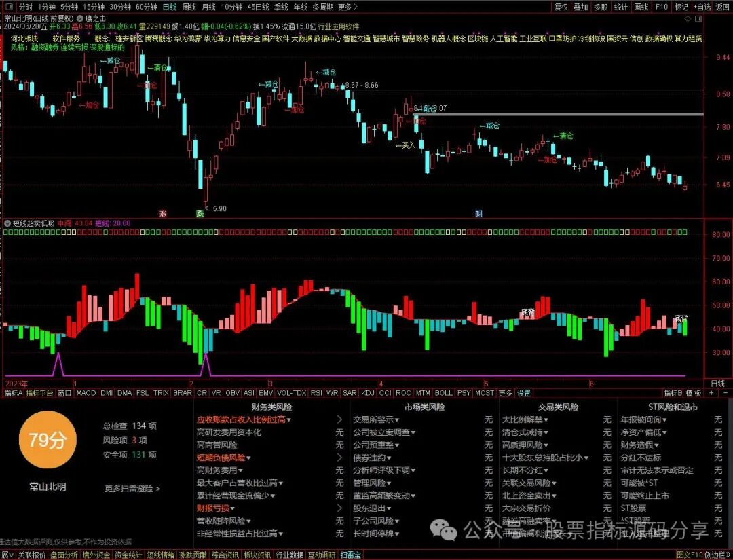Open the 盘面分析 bottom tab
Viewport: 733px width, 560px height.
(x=64, y=555)
